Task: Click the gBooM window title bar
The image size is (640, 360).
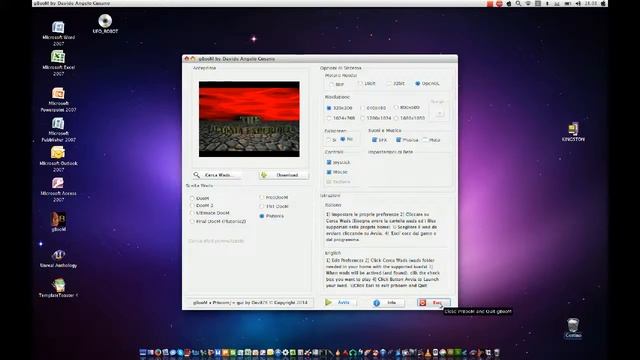Action: 320,59
